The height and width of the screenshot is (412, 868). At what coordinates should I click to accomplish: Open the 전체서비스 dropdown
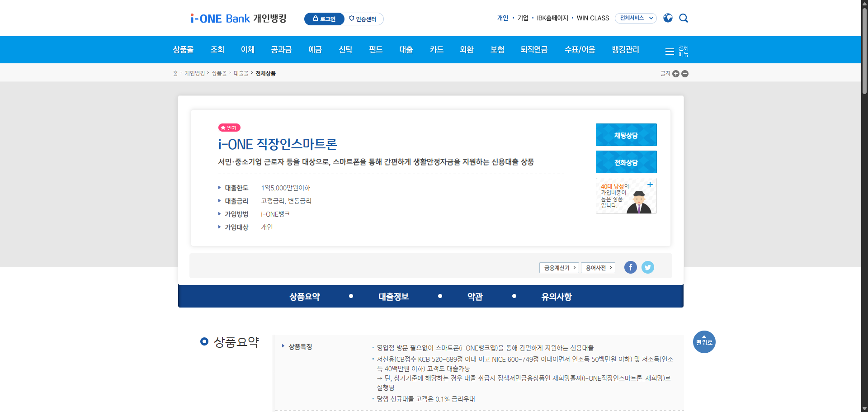[636, 18]
